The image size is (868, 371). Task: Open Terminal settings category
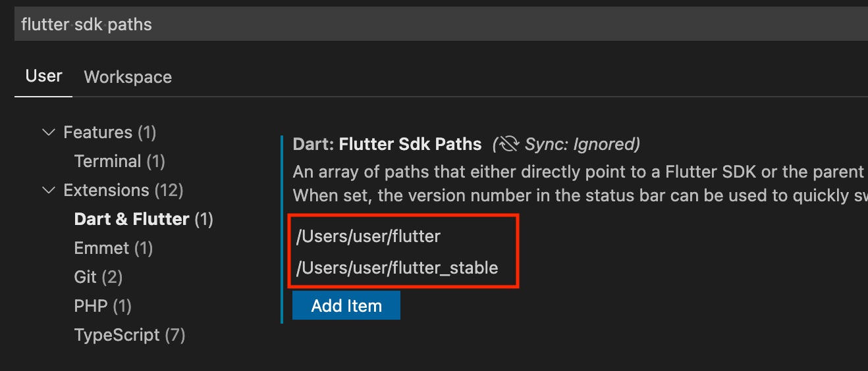tap(119, 161)
